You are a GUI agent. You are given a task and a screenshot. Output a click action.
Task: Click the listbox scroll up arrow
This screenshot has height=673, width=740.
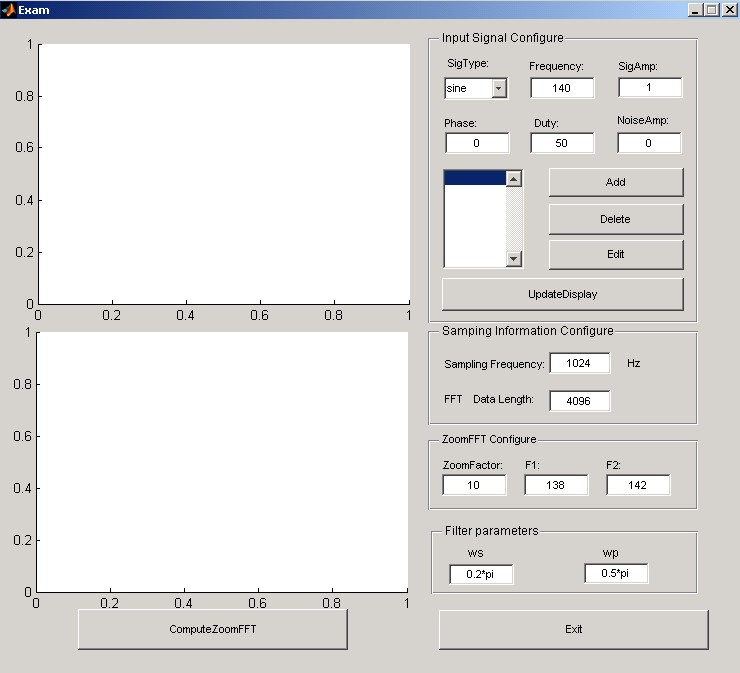(513, 178)
